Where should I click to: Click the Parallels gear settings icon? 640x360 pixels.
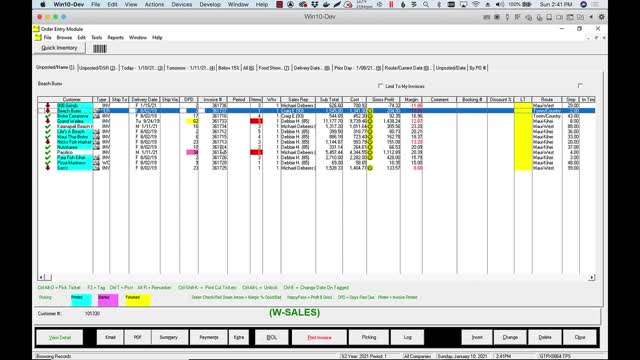[x=601, y=17]
